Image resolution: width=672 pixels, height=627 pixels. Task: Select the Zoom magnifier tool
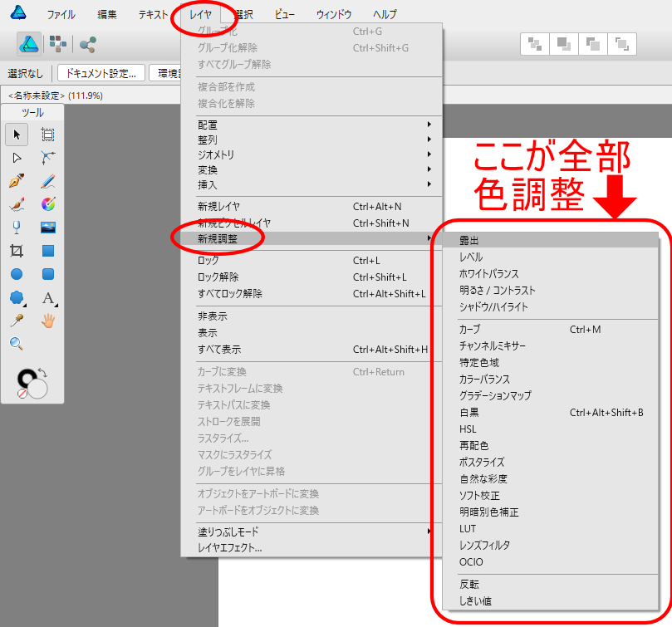(x=17, y=343)
